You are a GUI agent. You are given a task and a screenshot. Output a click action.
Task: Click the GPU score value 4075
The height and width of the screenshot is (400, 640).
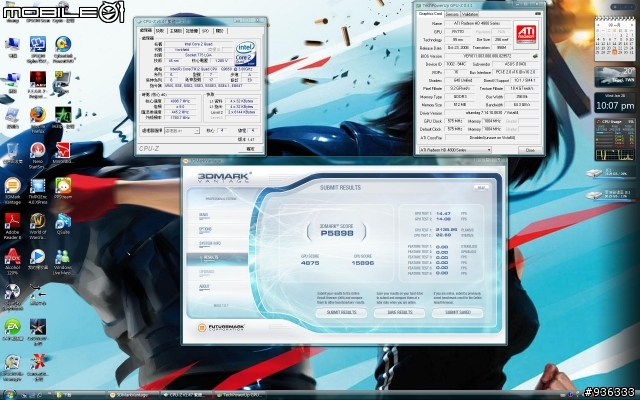[x=310, y=263]
